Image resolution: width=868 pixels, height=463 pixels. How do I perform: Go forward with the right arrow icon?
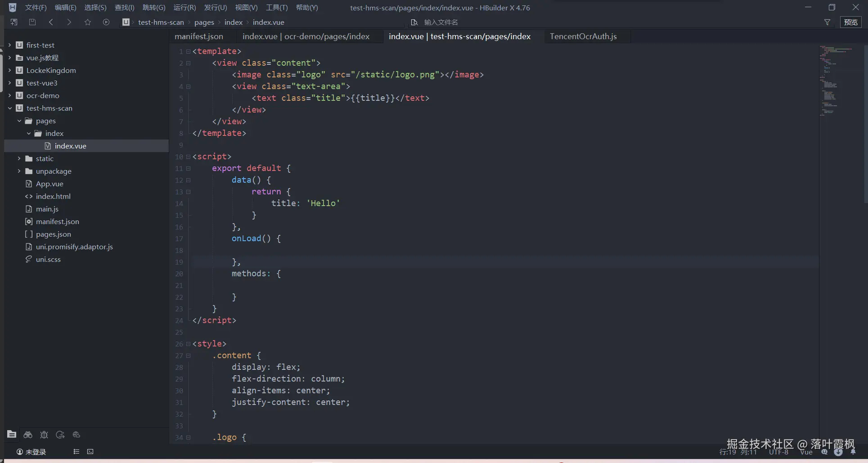[69, 22]
